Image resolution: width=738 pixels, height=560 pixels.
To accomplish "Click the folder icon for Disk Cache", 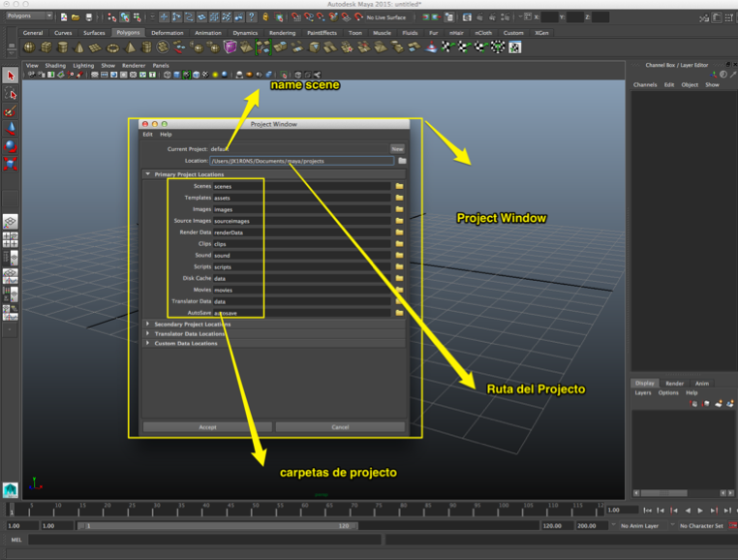I will (399, 278).
